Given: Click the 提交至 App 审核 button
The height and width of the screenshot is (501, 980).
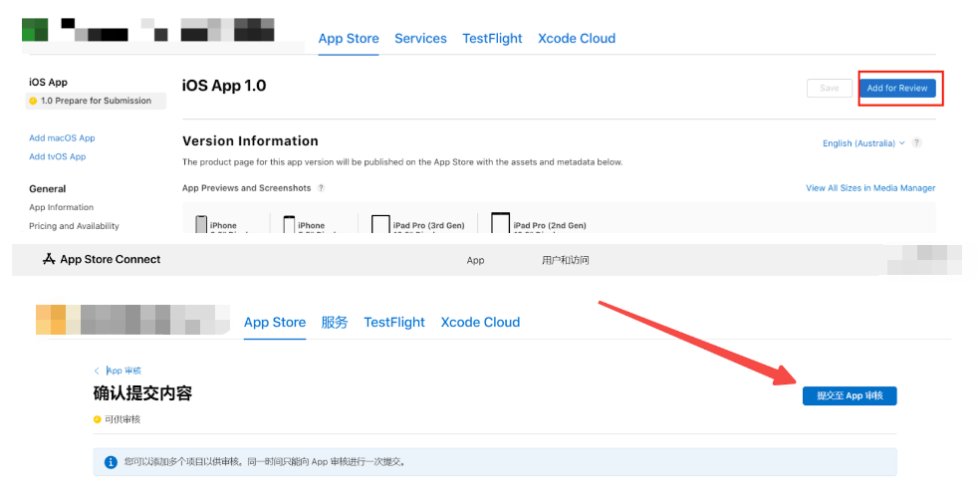Looking at the screenshot, I should pos(850,396).
